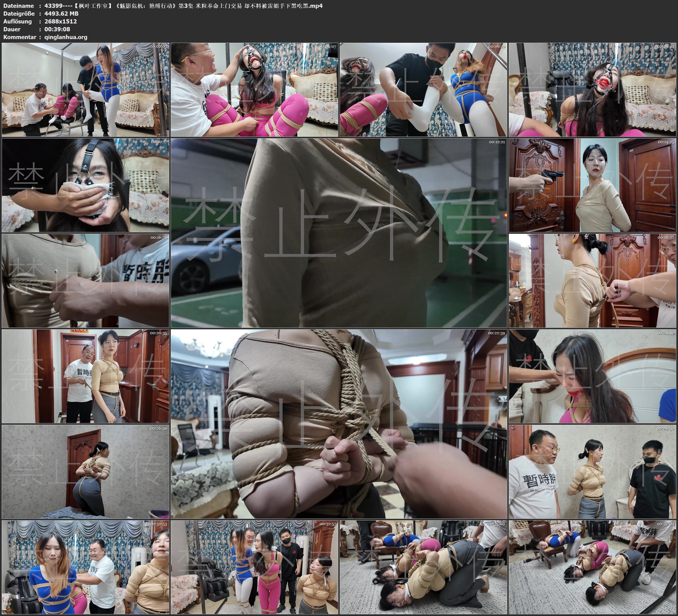Open the frame marked 00:04:07
678x616 pixels.
254,89
